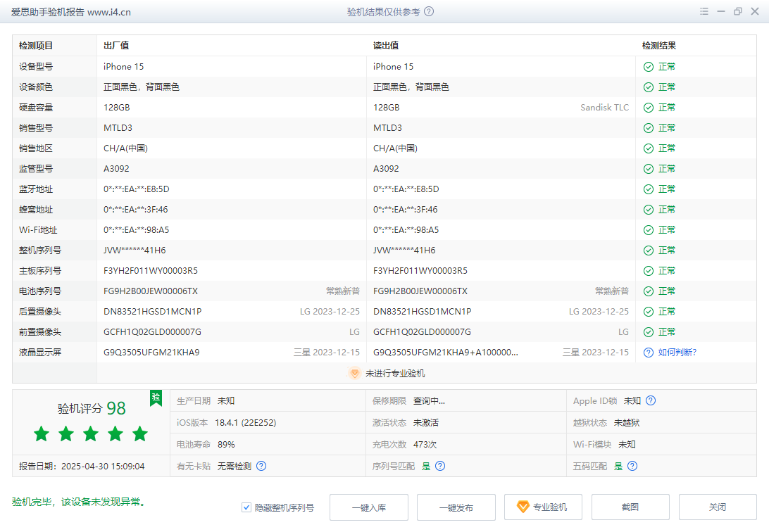
Task: Click read value 三星 2023-12-15 label
Action: (595, 353)
